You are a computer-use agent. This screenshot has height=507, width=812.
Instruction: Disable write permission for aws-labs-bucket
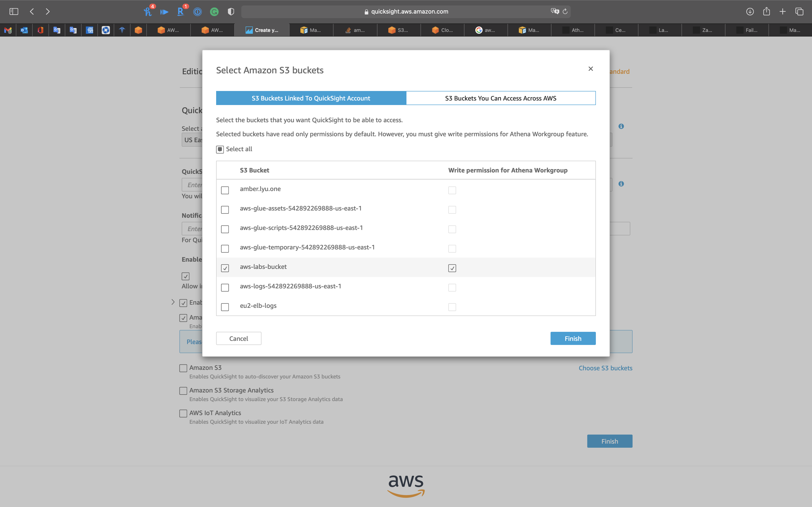(452, 268)
